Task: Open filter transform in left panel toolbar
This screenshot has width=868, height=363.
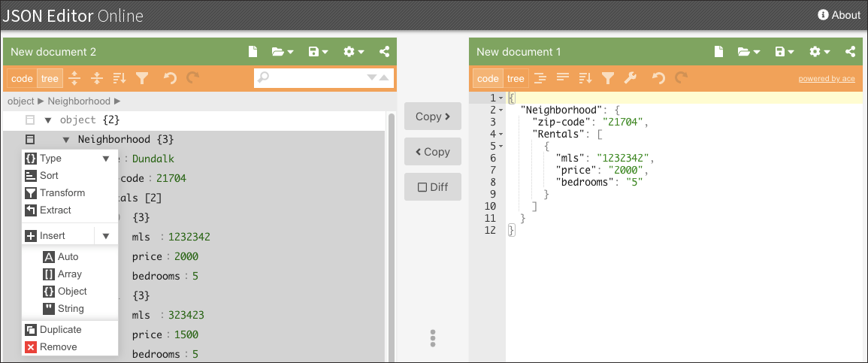Action: [142, 79]
